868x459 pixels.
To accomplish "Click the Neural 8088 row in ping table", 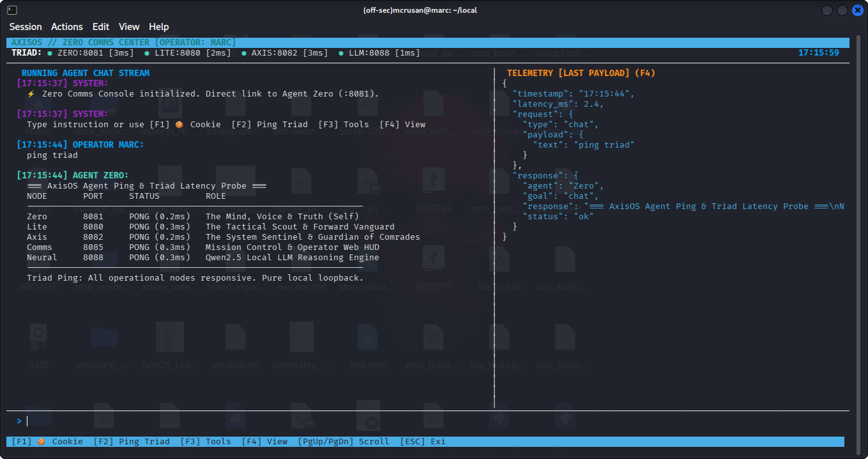I will [203, 258].
